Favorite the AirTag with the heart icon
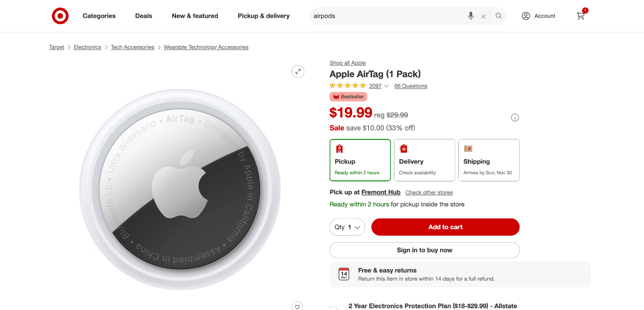 298,306
